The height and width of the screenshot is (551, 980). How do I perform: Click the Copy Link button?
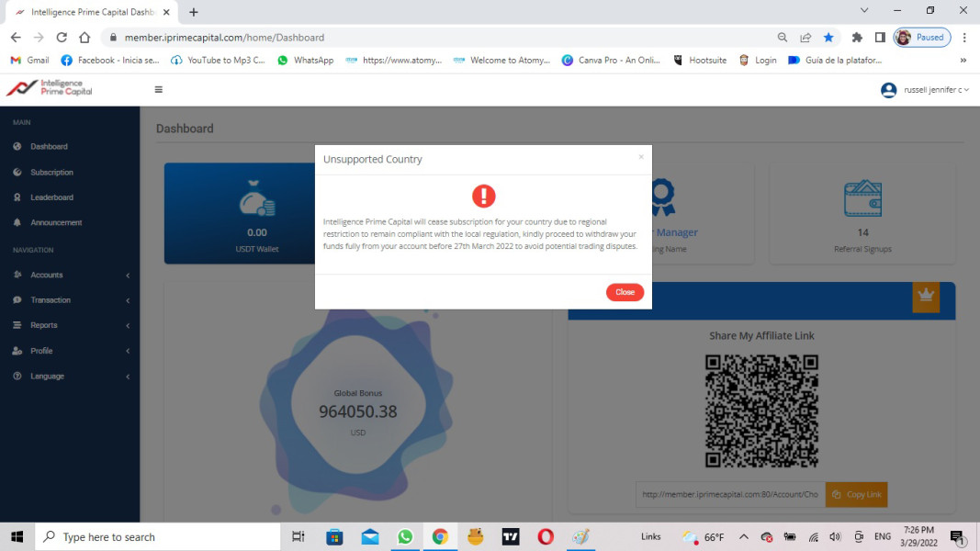point(856,494)
